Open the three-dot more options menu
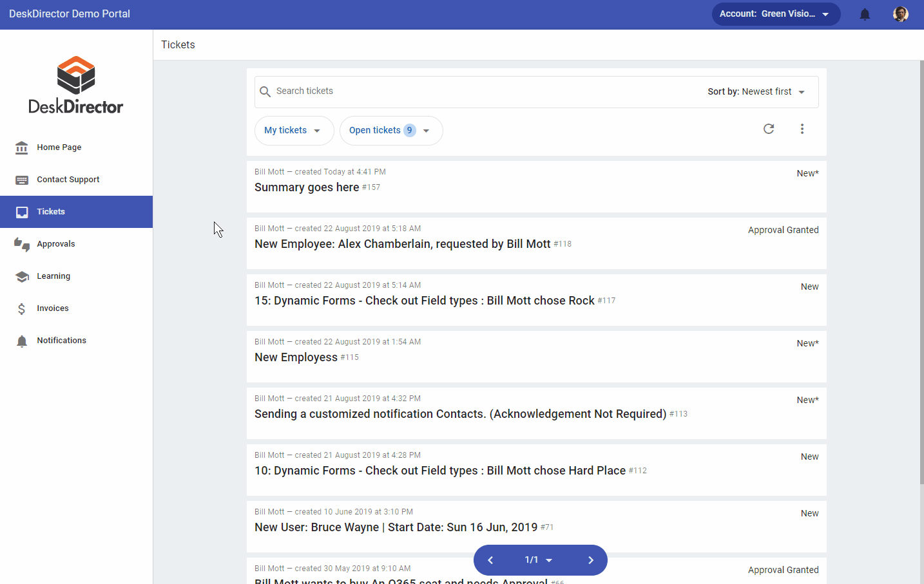924x584 pixels. 802,129
